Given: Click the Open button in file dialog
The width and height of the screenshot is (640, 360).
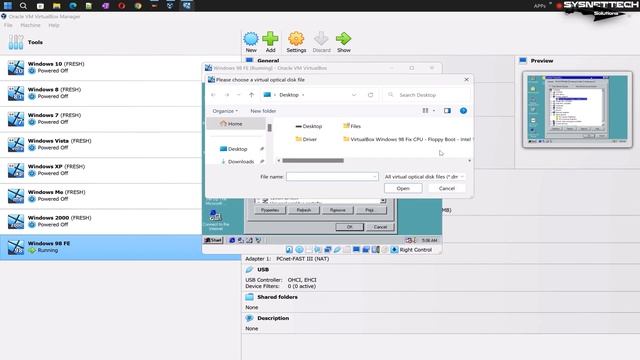Looking at the screenshot, I should (x=403, y=189).
